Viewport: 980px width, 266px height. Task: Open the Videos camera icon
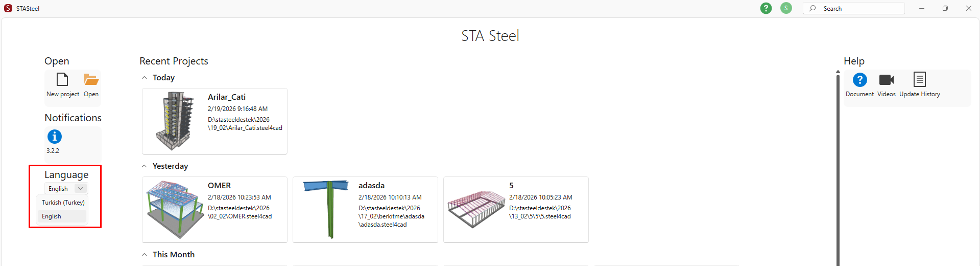(x=886, y=80)
